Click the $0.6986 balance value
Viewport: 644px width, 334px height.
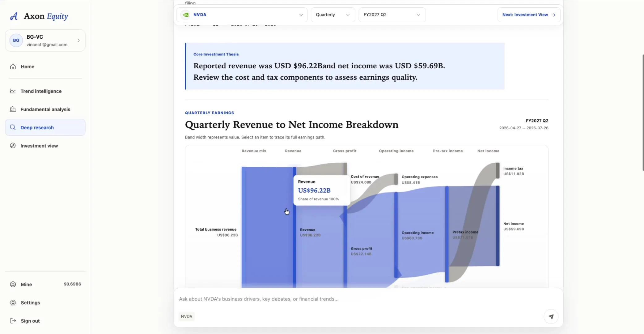[72, 284]
